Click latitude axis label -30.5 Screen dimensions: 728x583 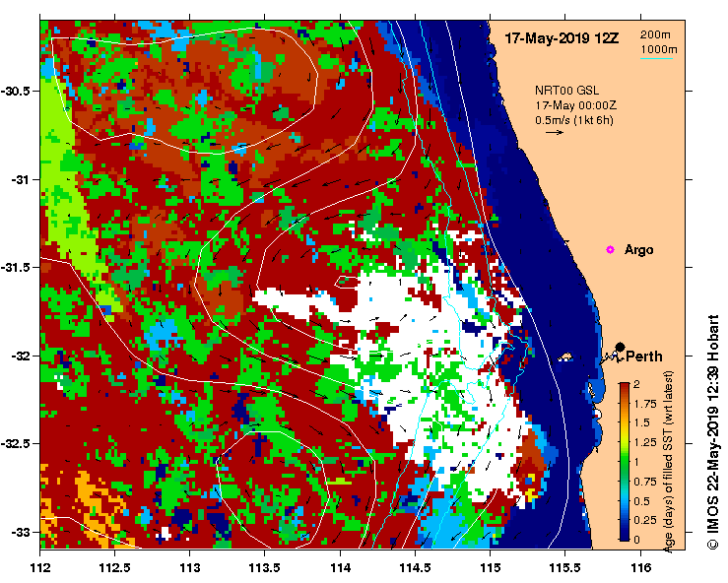(x=16, y=91)
